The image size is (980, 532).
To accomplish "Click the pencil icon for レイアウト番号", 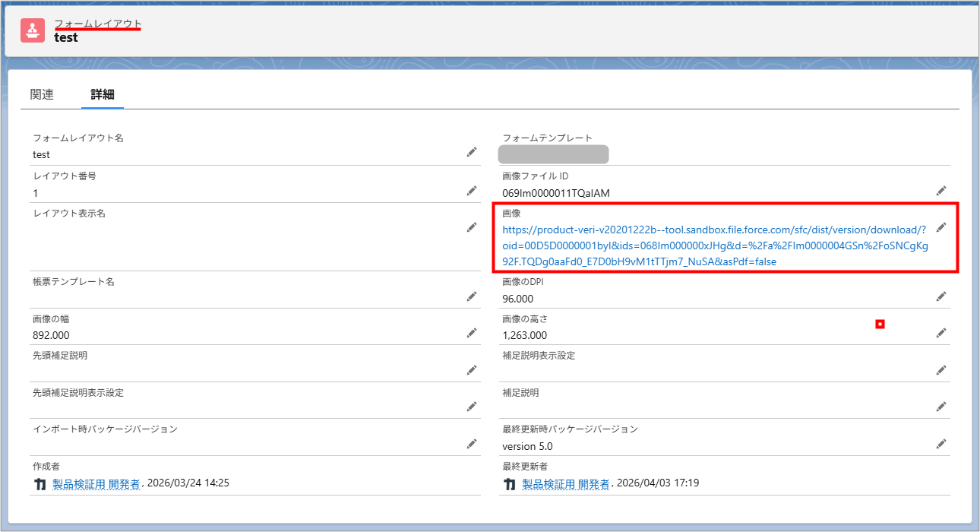I will [x=472, y=190].
